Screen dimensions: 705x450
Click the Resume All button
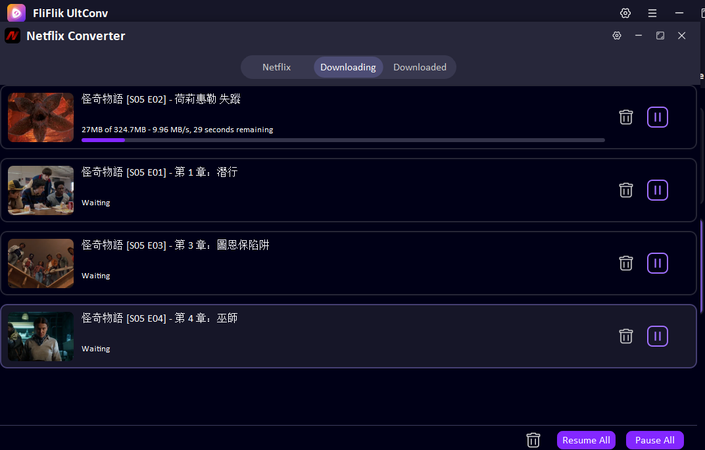pyautogui.click(x=586, y=440)
